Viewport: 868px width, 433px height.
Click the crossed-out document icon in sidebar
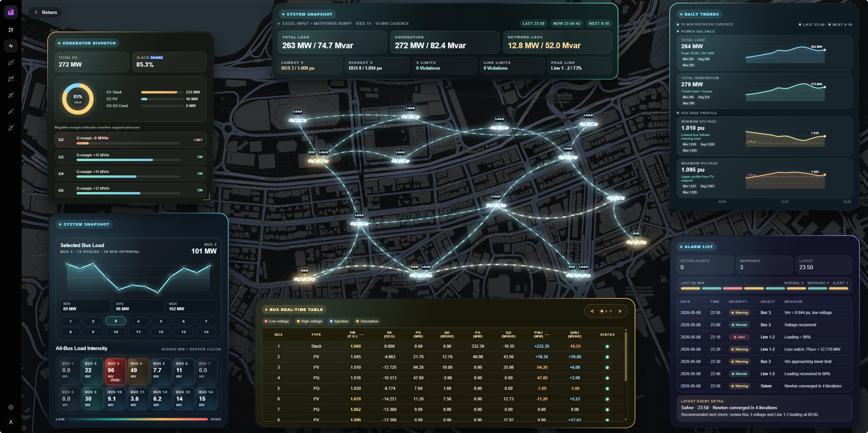pos(11,128)
